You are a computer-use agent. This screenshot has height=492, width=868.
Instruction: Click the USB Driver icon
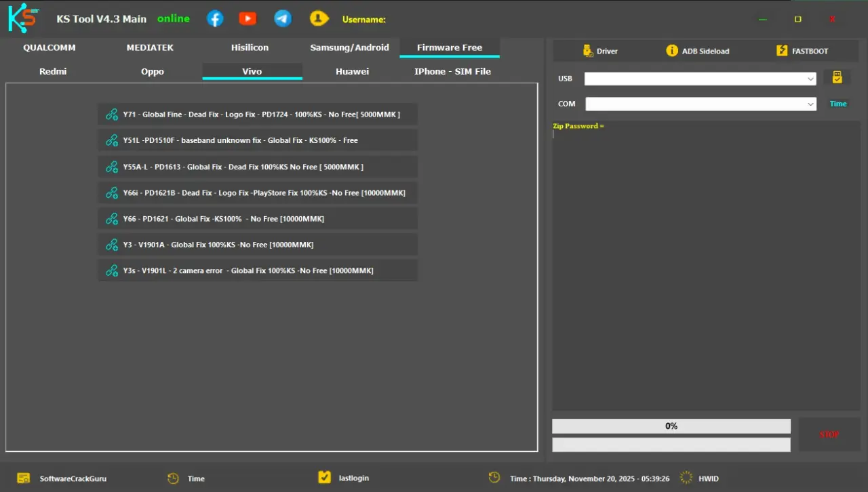(x=588, y=51)
